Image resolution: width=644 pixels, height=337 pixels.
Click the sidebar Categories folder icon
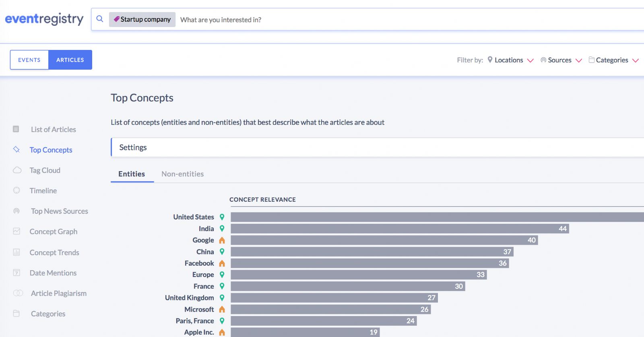[x=17, y=313]
